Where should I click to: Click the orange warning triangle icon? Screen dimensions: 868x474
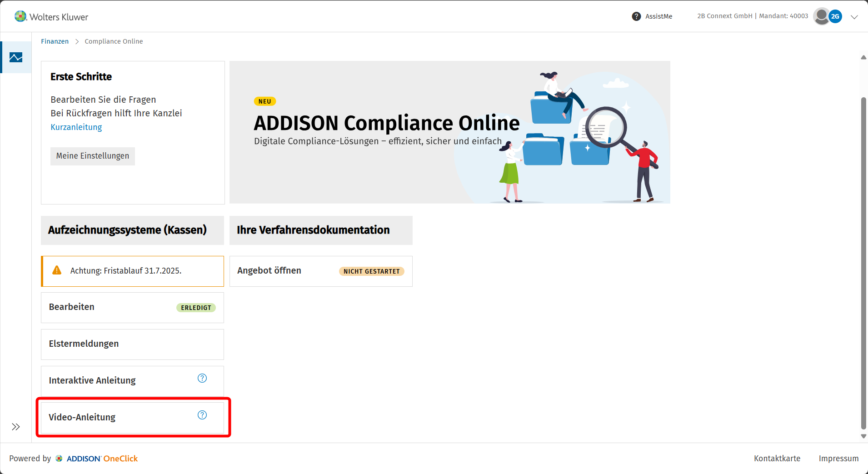[x=57, y=270]
